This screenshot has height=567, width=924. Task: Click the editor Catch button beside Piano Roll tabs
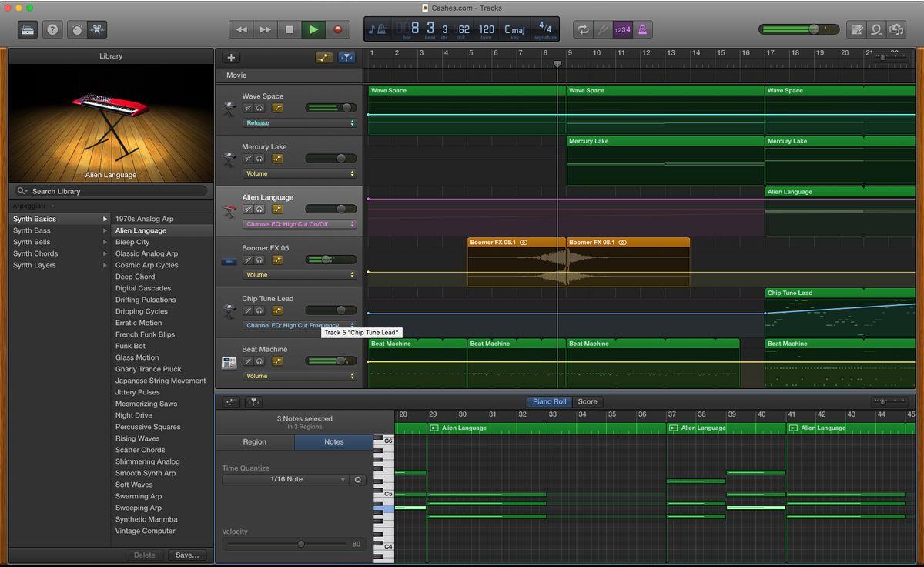click(x=253, y=401)
